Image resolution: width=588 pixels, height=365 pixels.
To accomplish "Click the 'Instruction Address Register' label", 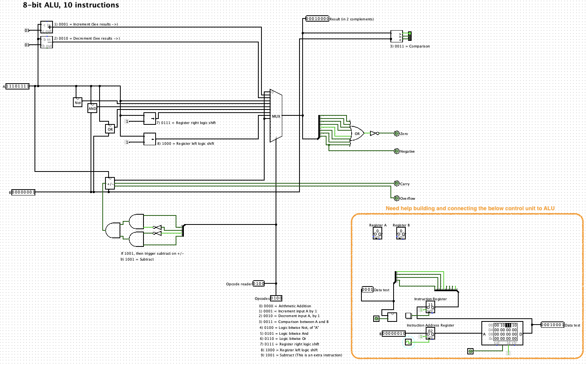I will click(430, 325).
